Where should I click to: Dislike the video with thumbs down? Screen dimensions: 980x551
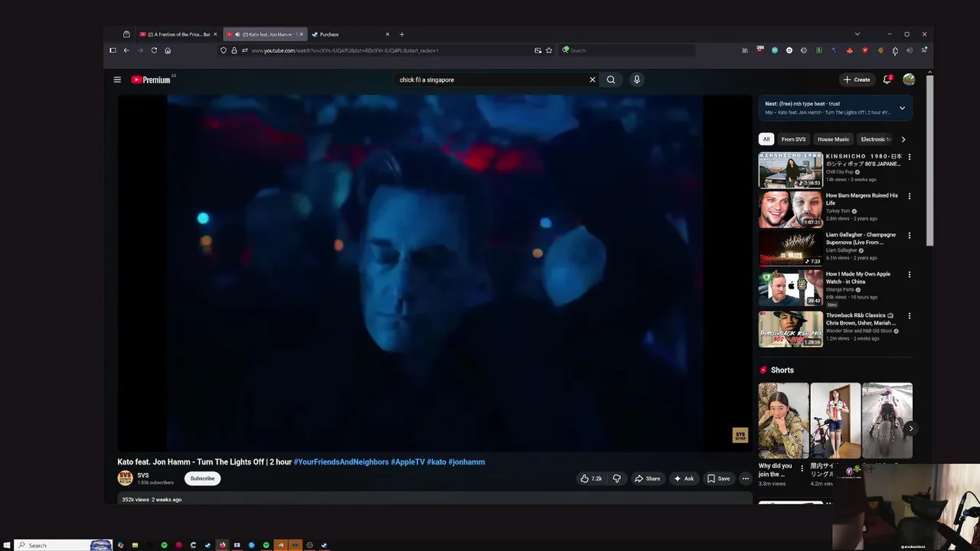pyautogui.click(x=616, y=478)
